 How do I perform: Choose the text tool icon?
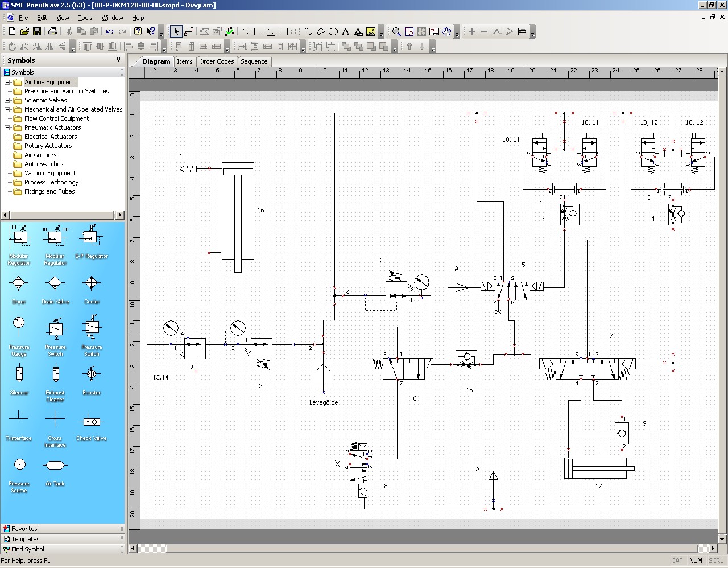[346, 32]
